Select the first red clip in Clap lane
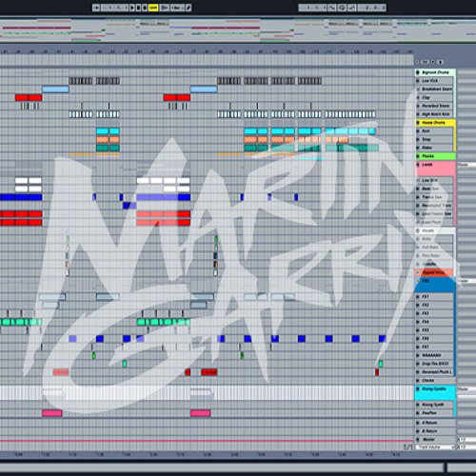Viewport: 476px width, 476px height. click(22, 97)
